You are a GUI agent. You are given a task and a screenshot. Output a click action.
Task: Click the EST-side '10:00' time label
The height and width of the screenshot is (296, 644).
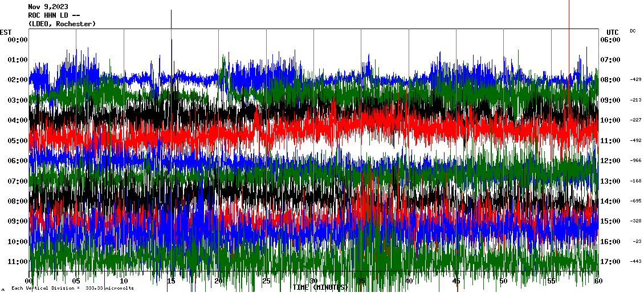[x=18, y=241]
